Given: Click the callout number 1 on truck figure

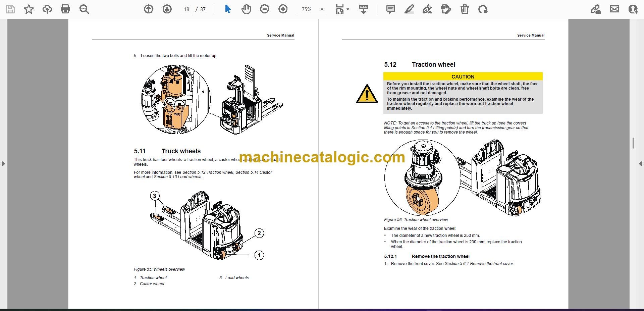Looking at the screenshot, I should [x=259, y=255].
